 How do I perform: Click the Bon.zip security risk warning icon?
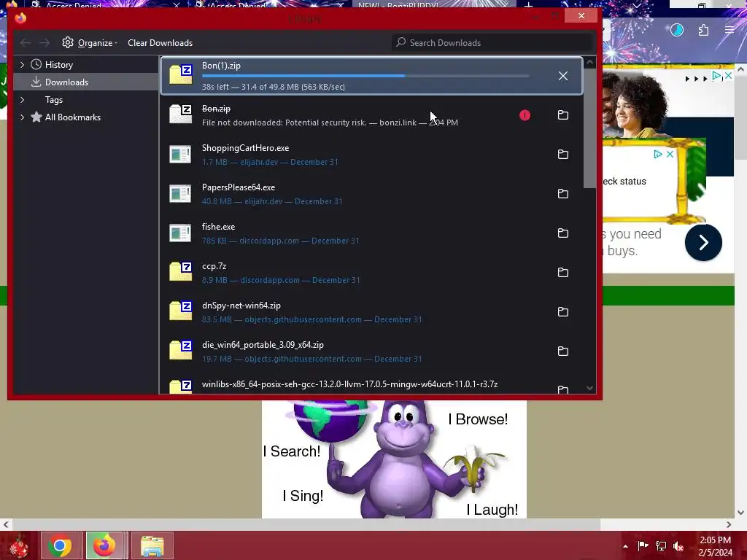525,115
